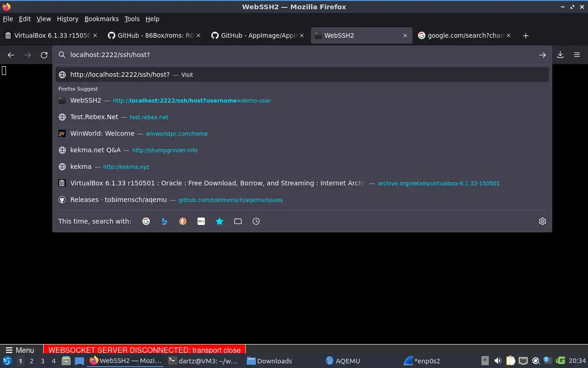The height and width of the screenshot is (368, 588).
Task: Click the network connection tray icon
Action: pyautogui.click(x=523, y=361)
